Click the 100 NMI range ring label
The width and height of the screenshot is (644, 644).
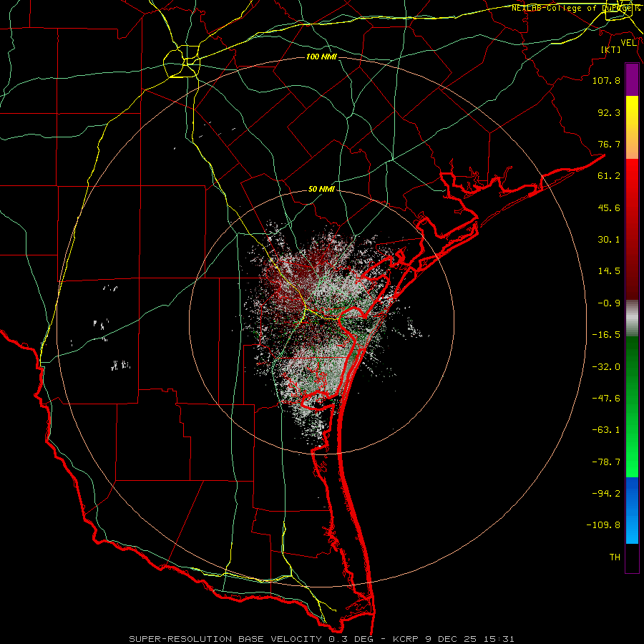point(321,57)
